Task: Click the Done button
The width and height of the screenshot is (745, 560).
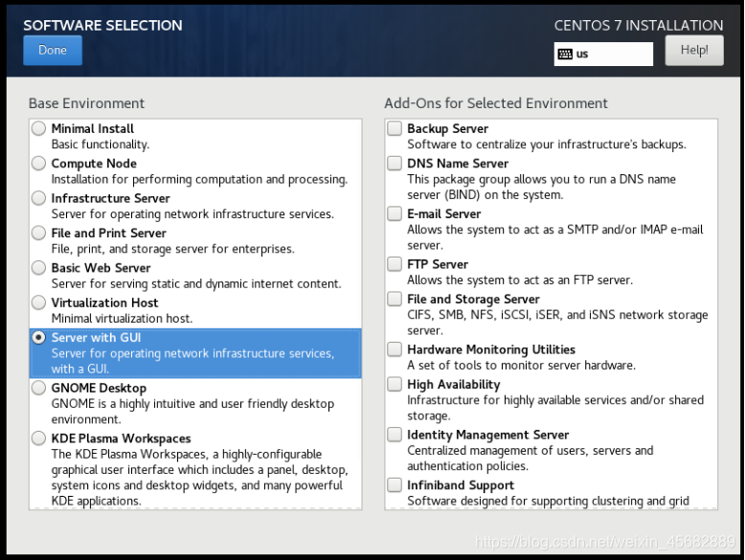Action: 53,50
